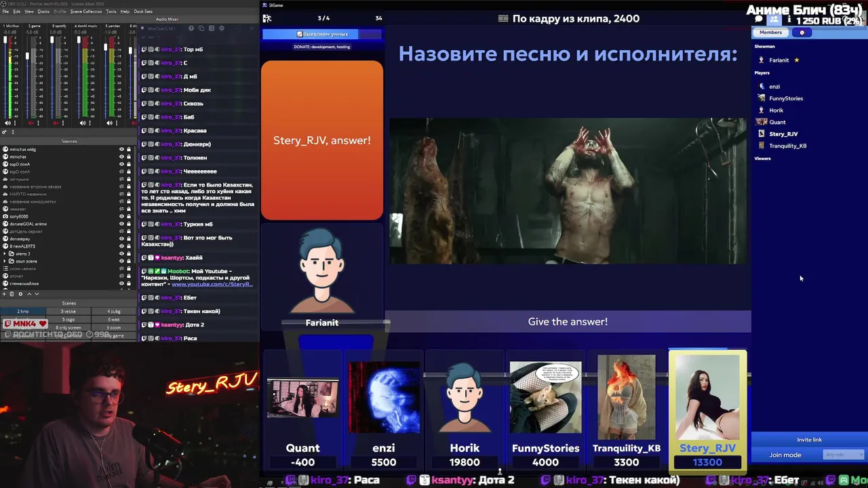Screen dimensions: 868x488
Task: Open MicAux channel options menu
Action: click(x=15, y=123)
